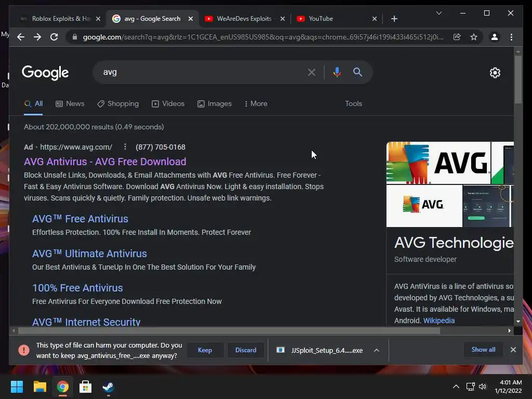This screenshot has height=399, width=532.
Task: Select the Shopping search filter
Action: tap(118, 104)
